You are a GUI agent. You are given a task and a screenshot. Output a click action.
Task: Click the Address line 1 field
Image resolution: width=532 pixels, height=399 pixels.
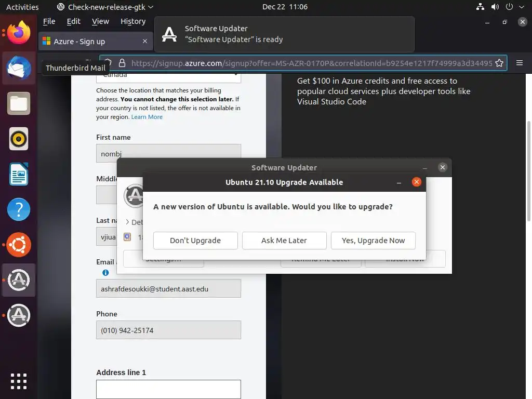point(169,389)
